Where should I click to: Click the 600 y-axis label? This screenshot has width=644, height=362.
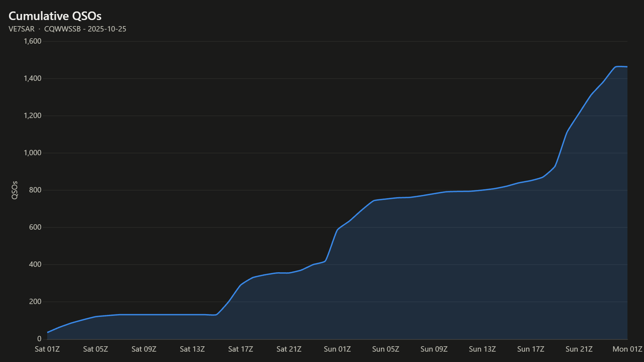click(x=35, y=227)
